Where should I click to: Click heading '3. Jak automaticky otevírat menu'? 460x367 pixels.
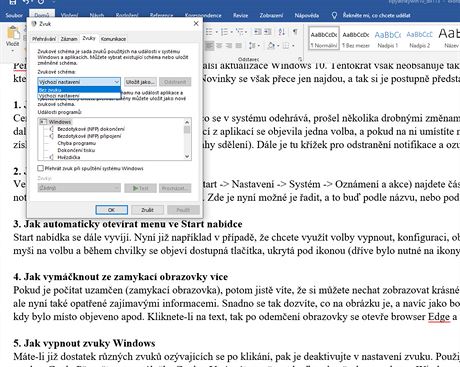pos(128,224)
